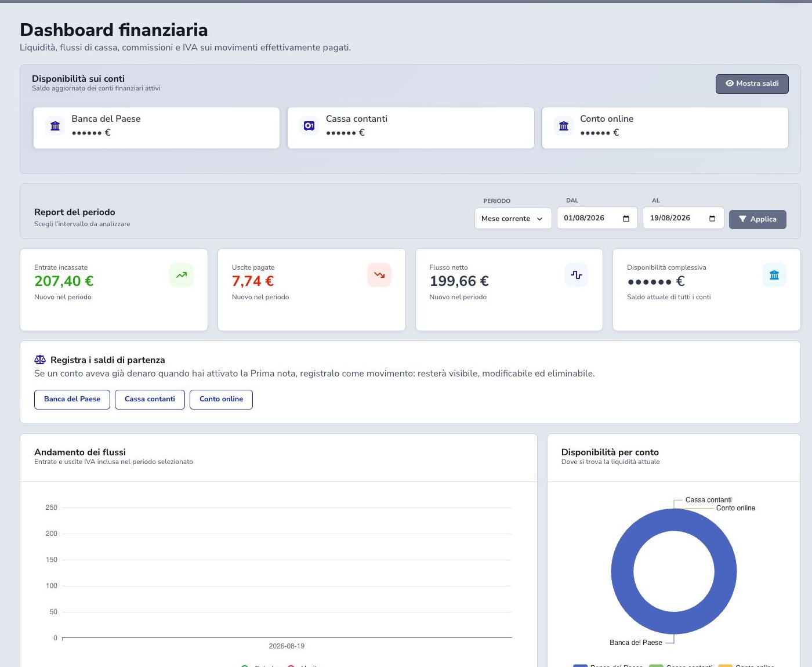The image size is (812, 667).
Task: Click the bank icon in Conto online card
Action: 564,126
